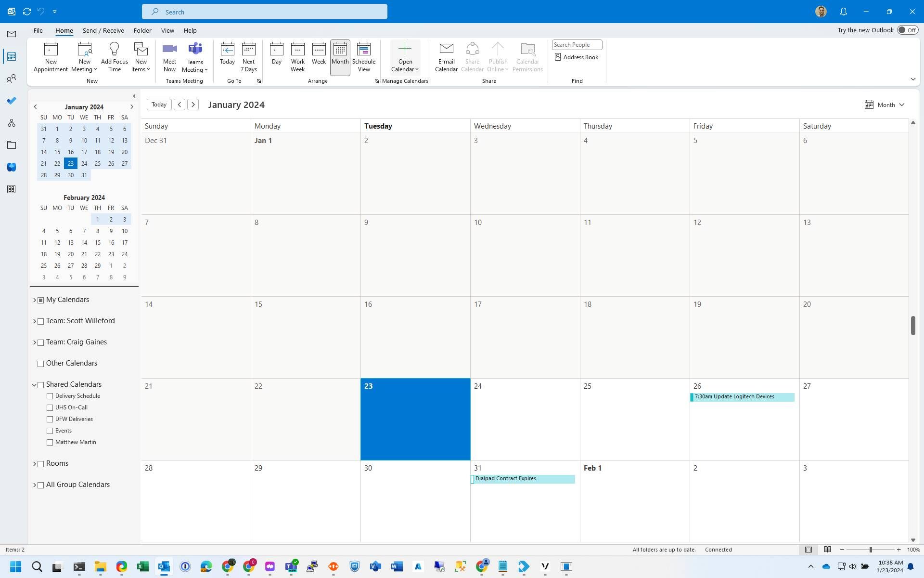Expand the My Calendars group

[35, 300]
